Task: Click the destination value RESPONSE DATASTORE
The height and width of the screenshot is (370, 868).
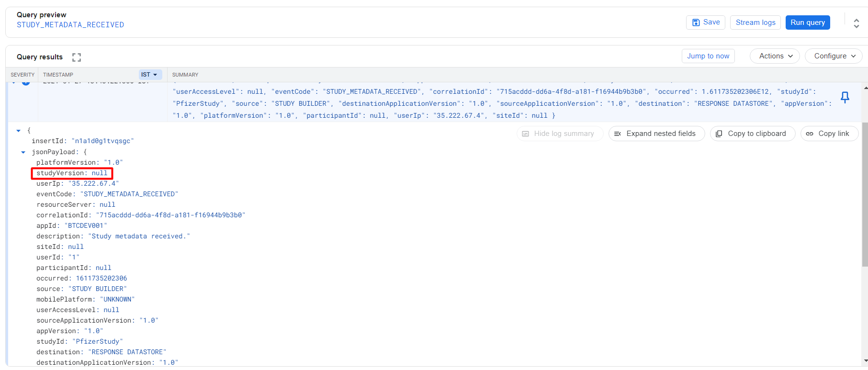Action: 127,352
